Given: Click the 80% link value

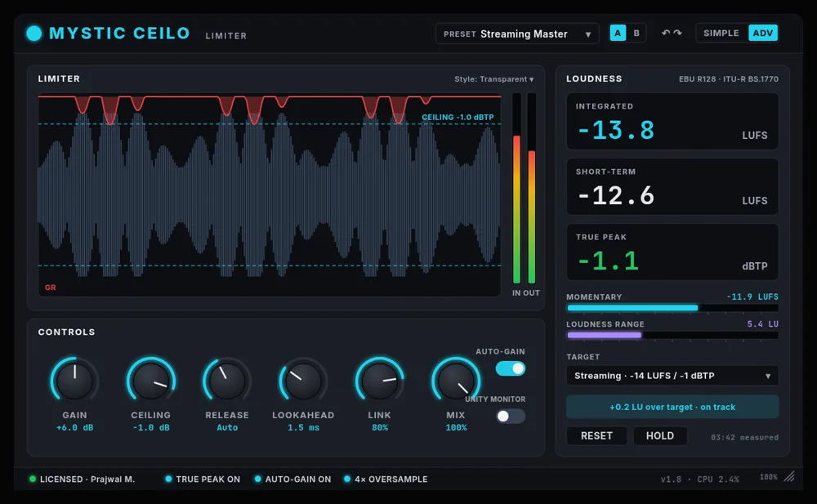Looking at the screenshot, I should (x=379, y=427).
